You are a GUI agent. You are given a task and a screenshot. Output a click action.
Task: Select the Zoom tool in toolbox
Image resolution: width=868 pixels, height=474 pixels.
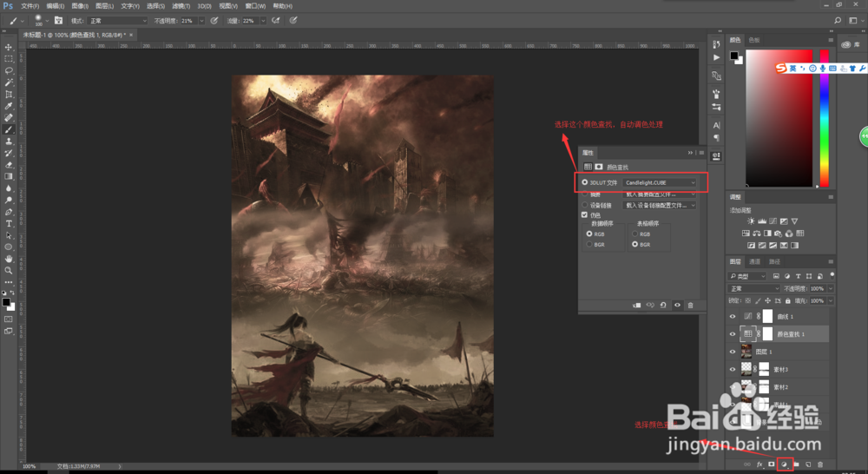pyautogui.click(x=9, y=271)
